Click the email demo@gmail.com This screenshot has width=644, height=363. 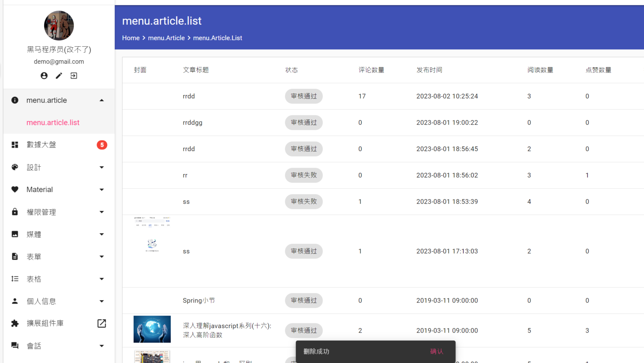coord(59,61)
